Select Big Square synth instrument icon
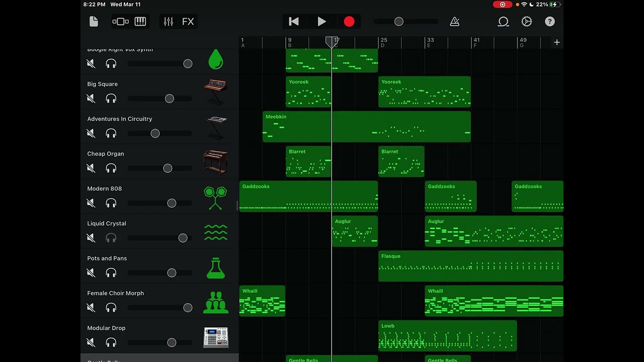Viewport: 644px width, 362px height. [x=216, y=92]
